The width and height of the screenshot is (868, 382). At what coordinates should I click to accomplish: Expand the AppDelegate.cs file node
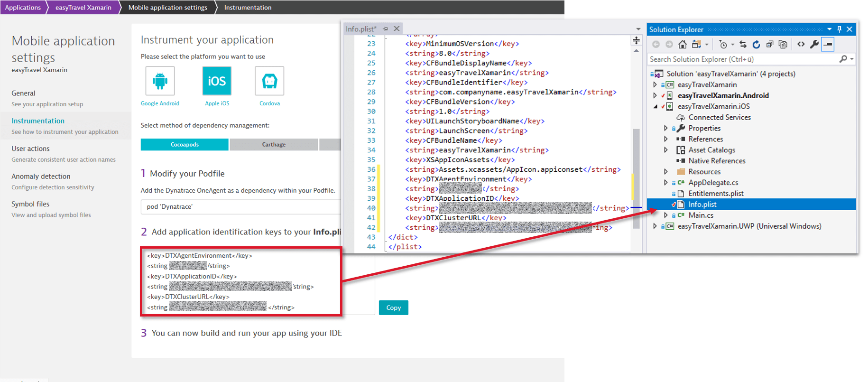[x=666, y=183]
